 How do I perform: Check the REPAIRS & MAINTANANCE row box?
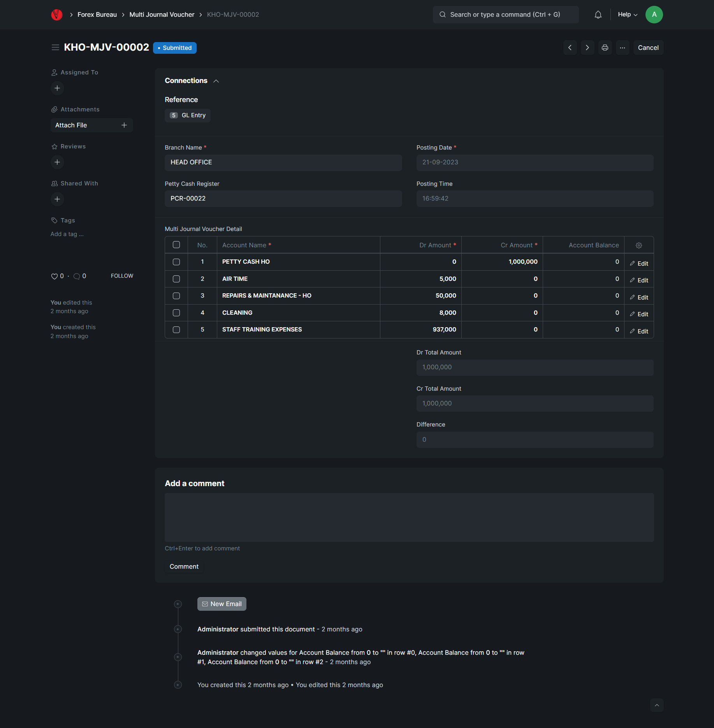pos(176,296)
